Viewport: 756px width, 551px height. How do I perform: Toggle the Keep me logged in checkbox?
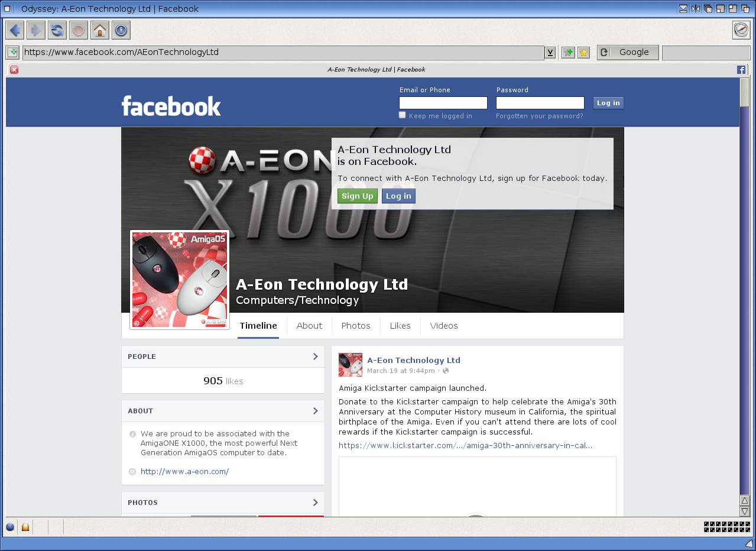[403, 115]
